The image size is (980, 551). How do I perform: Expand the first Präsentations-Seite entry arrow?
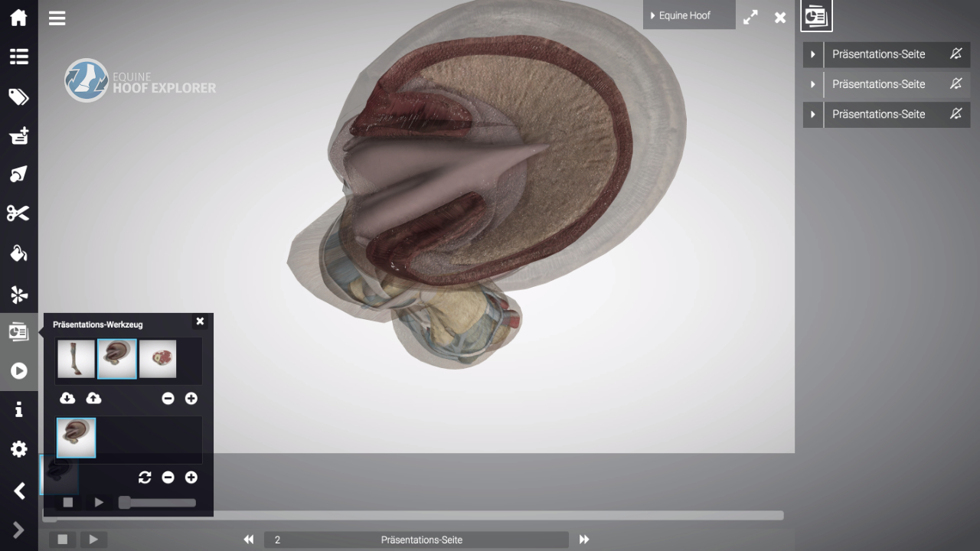[813, 54]
